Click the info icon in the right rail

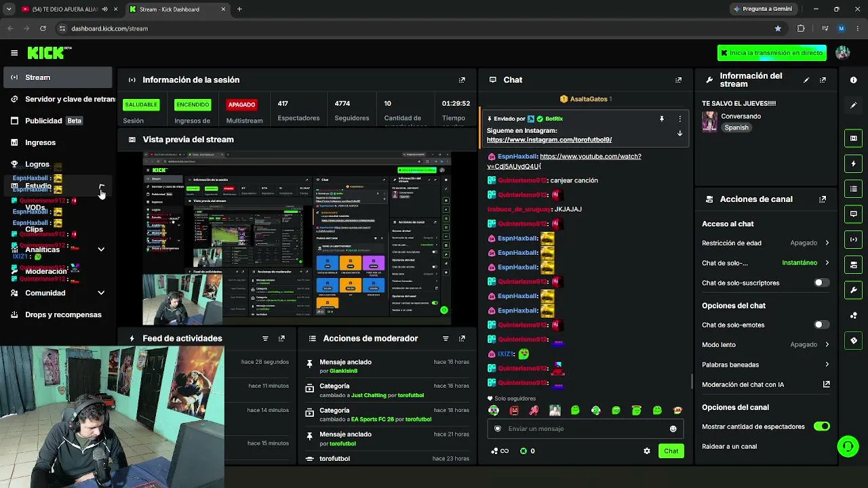(854, 80)
